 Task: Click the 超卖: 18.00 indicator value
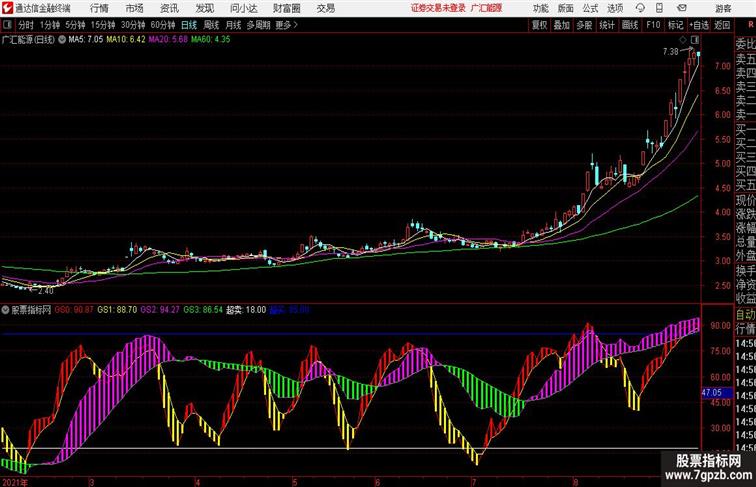coord(246,310)
